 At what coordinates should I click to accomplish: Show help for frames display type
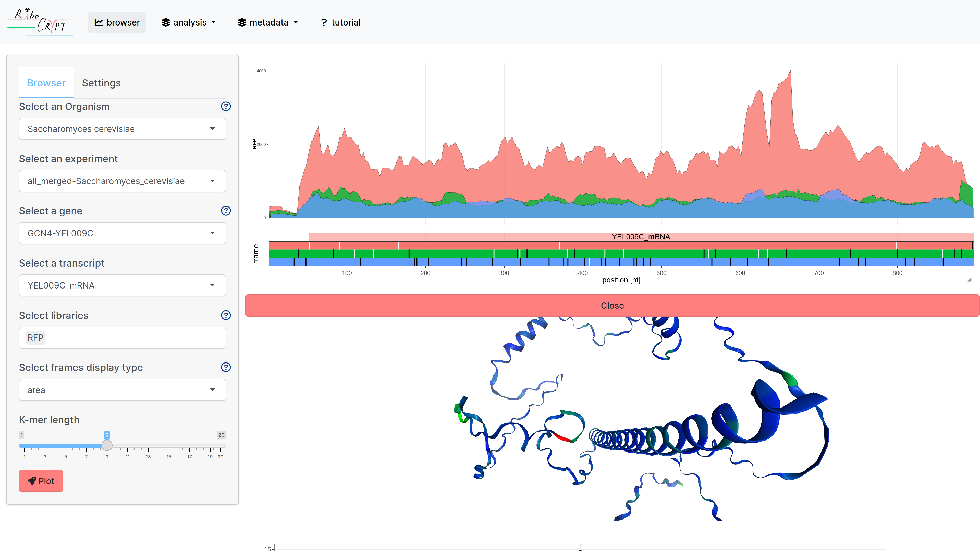coord(226,367)
